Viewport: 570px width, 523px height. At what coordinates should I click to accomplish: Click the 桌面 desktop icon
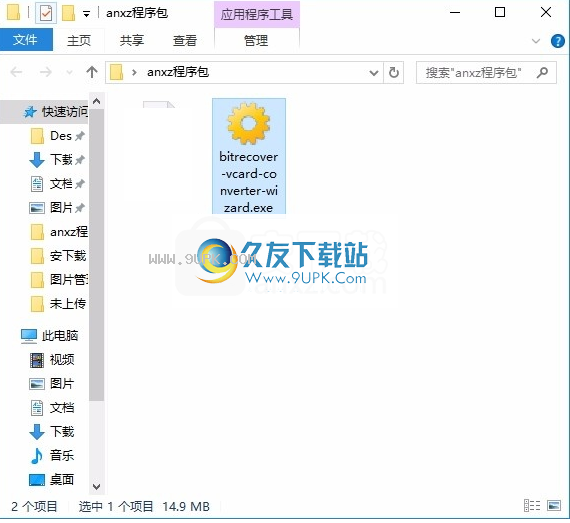click(37, 480)
